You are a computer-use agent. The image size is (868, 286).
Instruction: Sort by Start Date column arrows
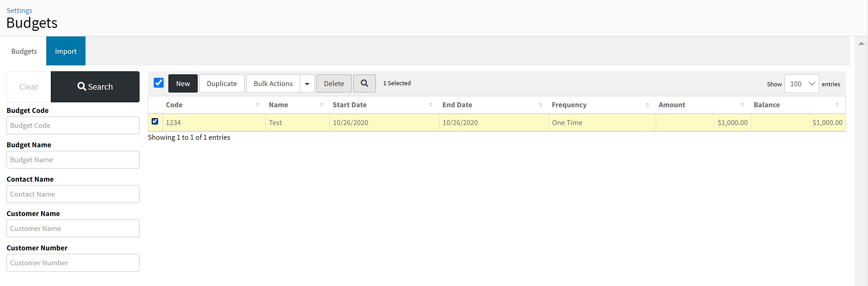tap(431, 105)
